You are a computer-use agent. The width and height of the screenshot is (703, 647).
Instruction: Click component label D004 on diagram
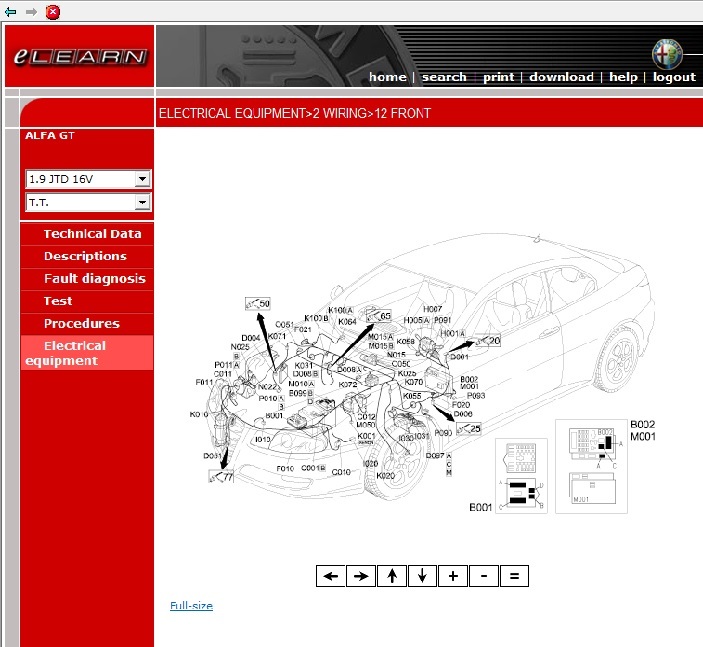click(x=251, y=338)
